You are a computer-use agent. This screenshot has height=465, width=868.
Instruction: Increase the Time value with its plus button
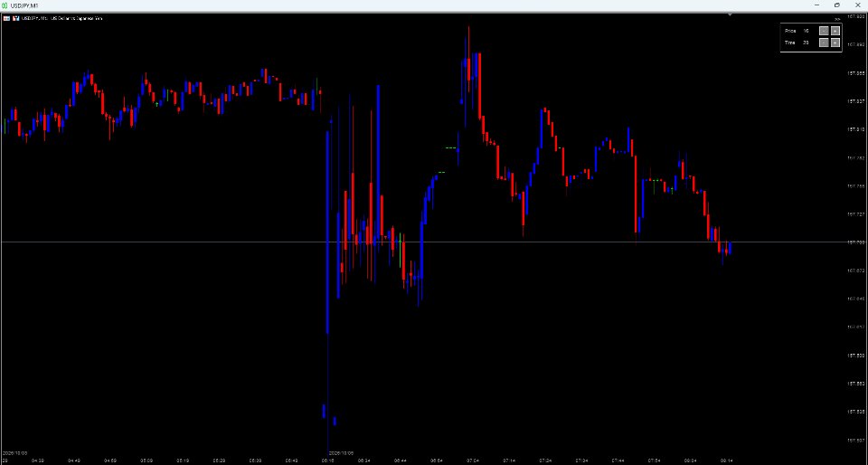pyautogui.click(x=835, y=43)
